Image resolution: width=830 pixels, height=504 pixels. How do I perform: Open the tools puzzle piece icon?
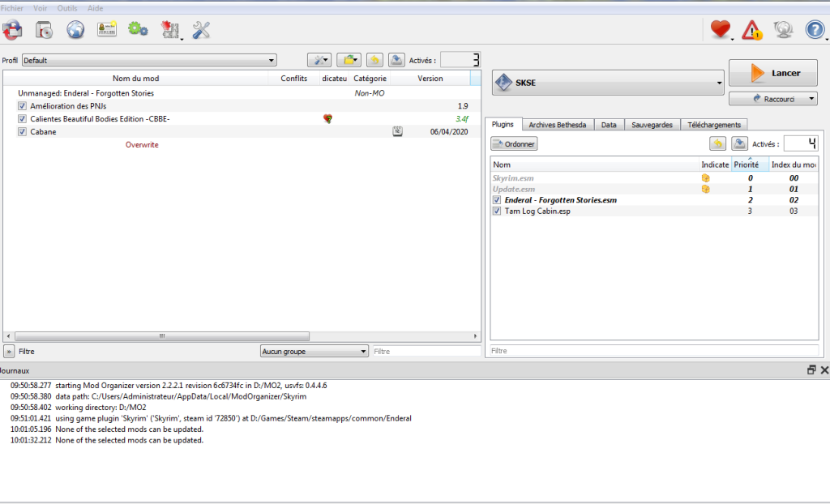click(170, 30)
